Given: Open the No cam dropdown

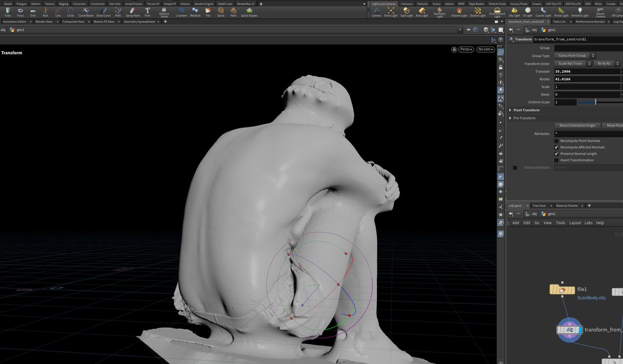Looking at the screenshot, I should click(x=485, y=49).
